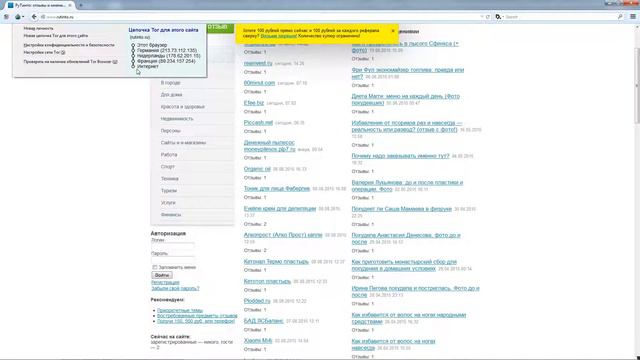The height and width of the screenshot is (360, 640).
Task: Select 'Персоны' category
Action: pos(171,131)
